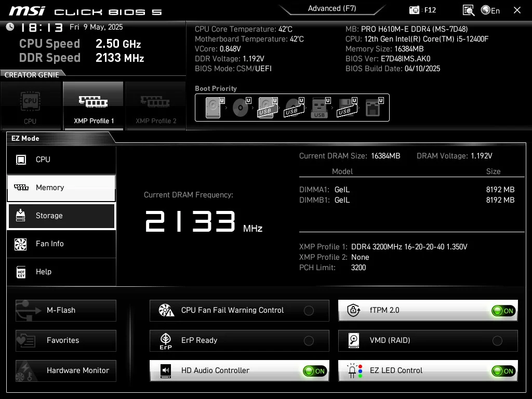Enable XMP Profile 1

coord(94,106)
